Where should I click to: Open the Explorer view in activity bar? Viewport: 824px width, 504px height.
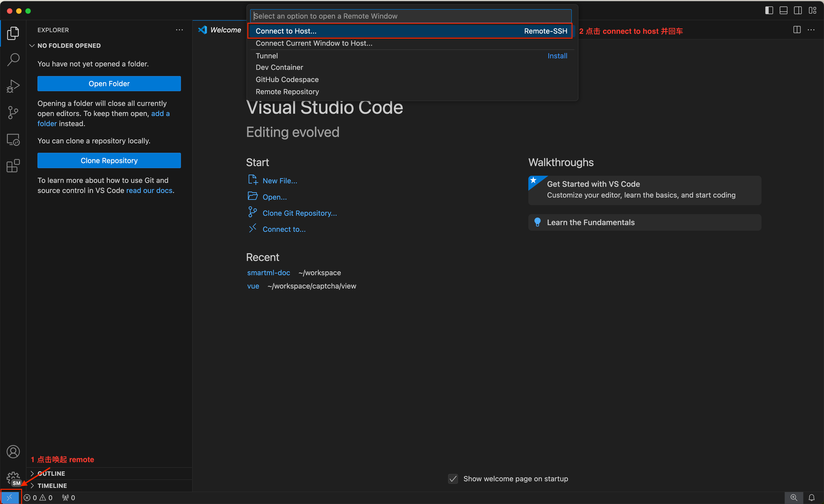click(13, 33)
